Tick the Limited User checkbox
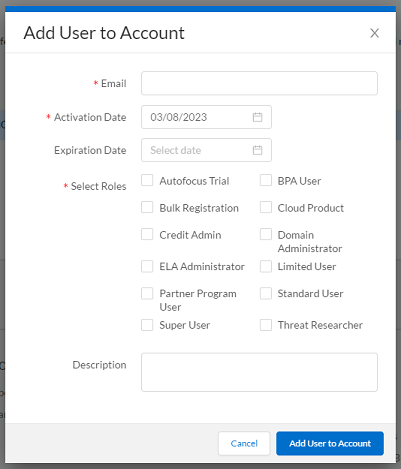Image resolution: width=401 pixels, height=469 pixels. pos(266,267)
